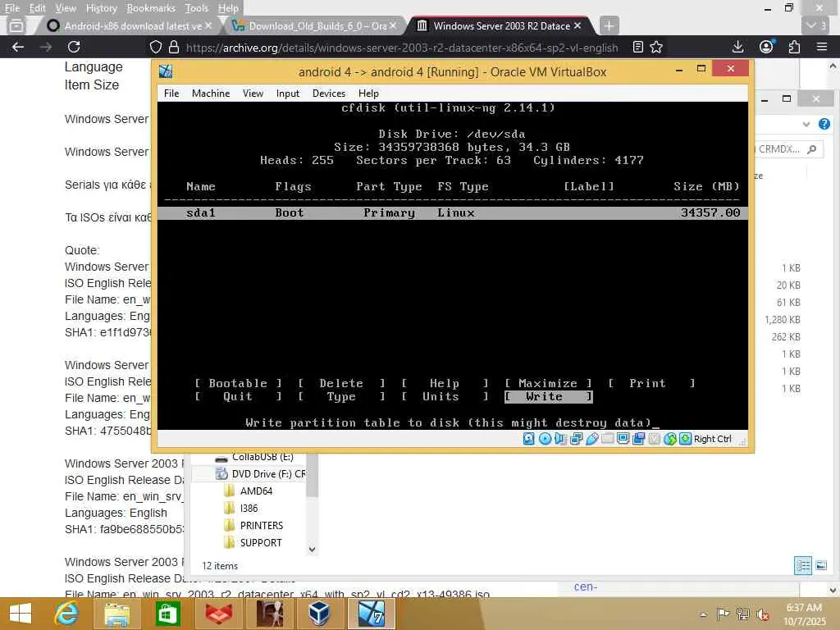This screenshot has width=840, height=630.
Task: Bookmark this page with star icon
Action: (x=656, y=47)
